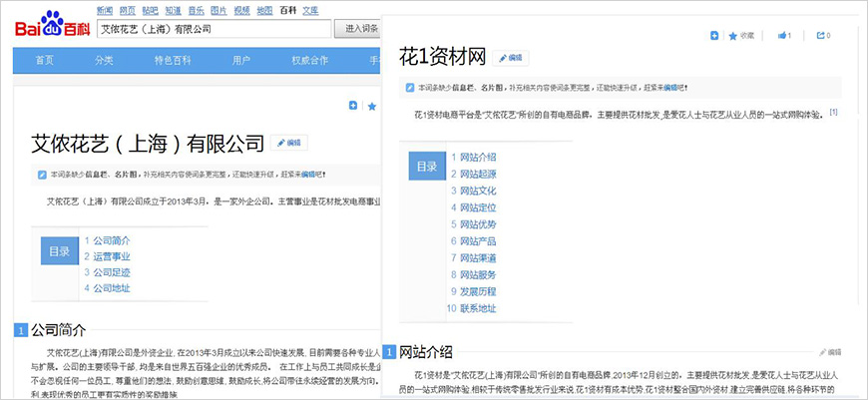Open the 地图 link in top bar
The height and width of the screenshot is (400, 868).
pyautogui.click(x=264, y=9)
